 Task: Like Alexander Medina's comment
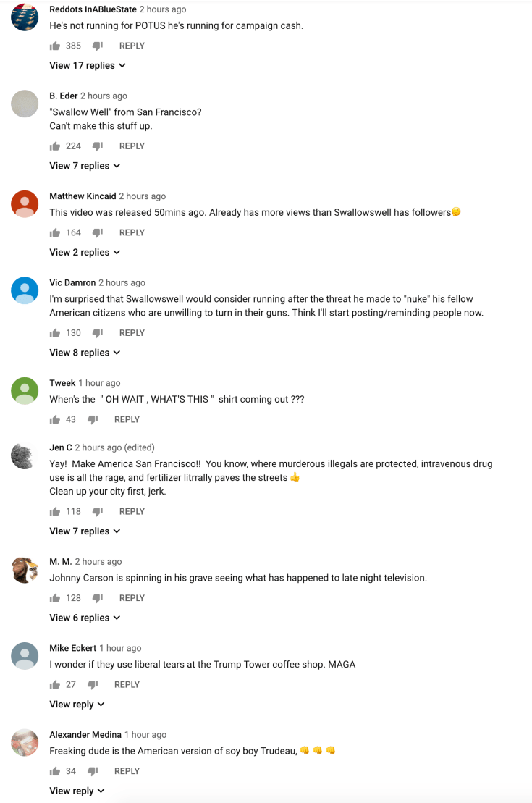pos(54,770)
